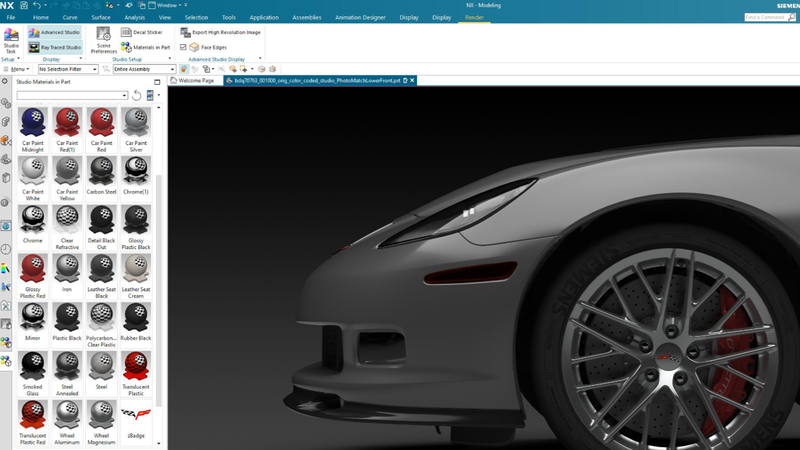This screenshot has width=800, height=450.
Task: Switch to the Curve ribbon tab
Action: 70,17
